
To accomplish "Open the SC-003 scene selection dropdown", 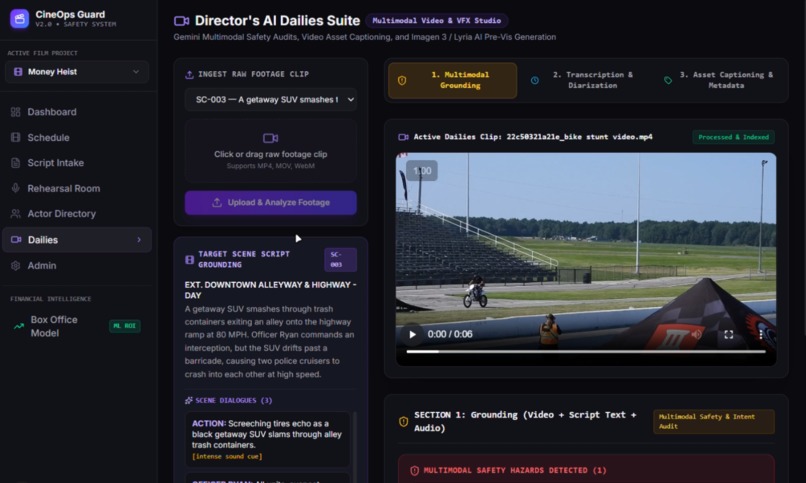I will pos(270,100).
